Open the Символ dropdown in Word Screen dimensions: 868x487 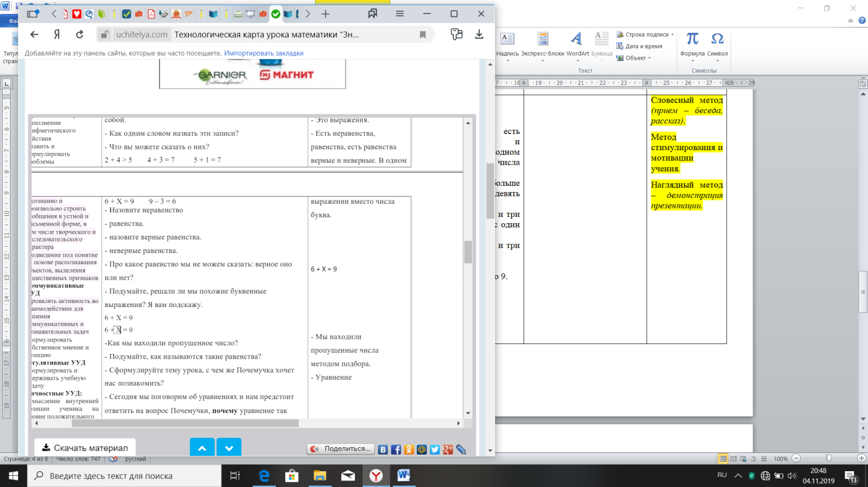coord(717,46)
